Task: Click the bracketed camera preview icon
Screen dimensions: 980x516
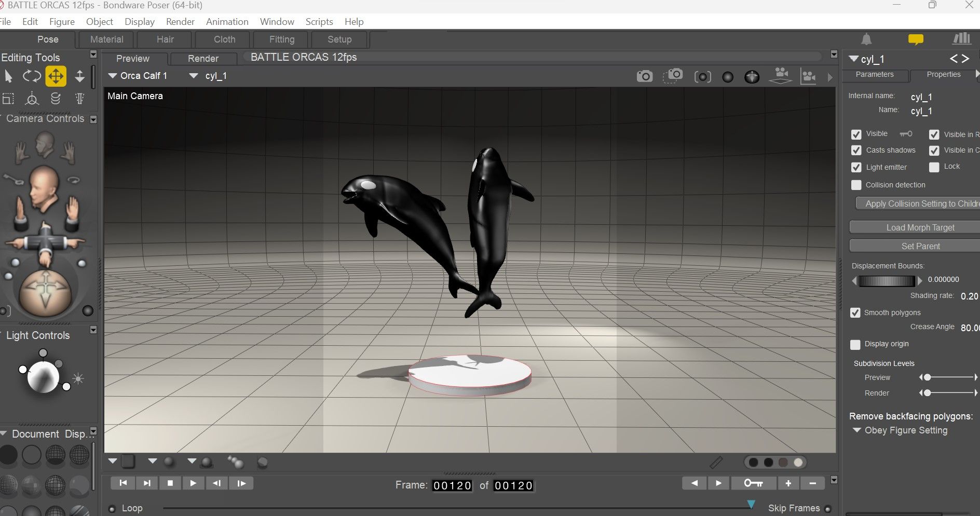Action: click(x=702, y=77)
